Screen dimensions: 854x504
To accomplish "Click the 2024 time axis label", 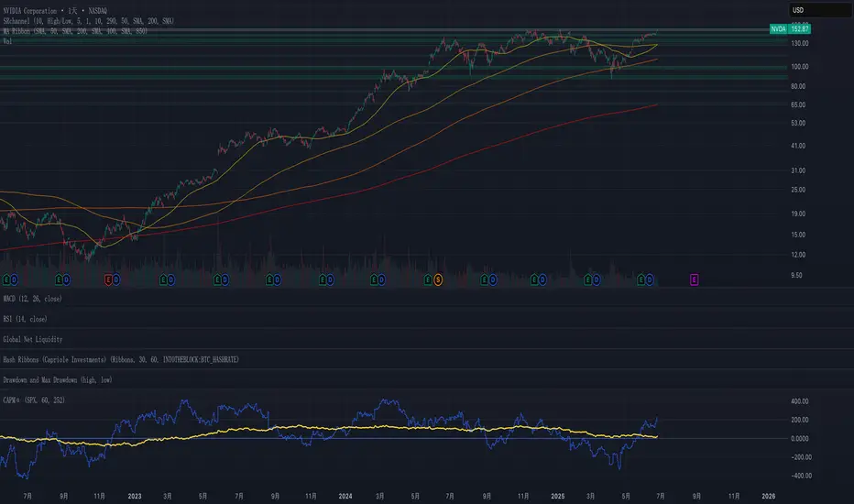I will pyautogui.click(x=345, y=496).
